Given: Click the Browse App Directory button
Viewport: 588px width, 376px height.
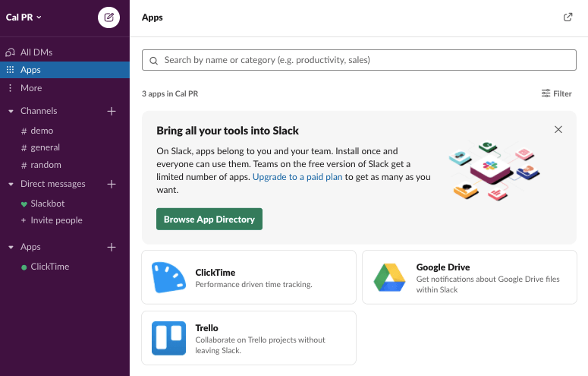Looking at the screenshot, I should point(209,220).
